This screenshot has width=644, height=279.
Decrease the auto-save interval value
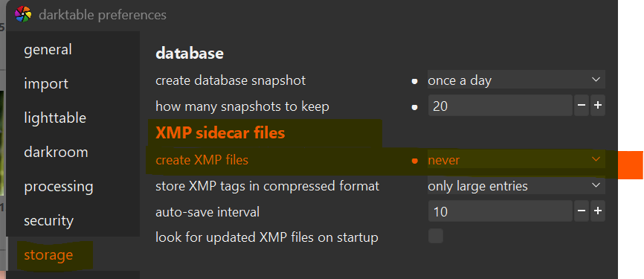tap(582, 211)
